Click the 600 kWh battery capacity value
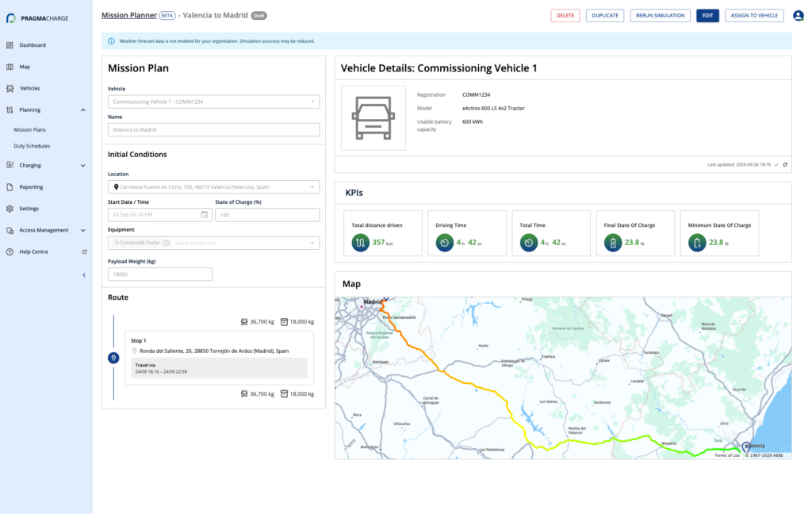Image resolution: width=812 pixels, height=514 pixels. [473, 122]
